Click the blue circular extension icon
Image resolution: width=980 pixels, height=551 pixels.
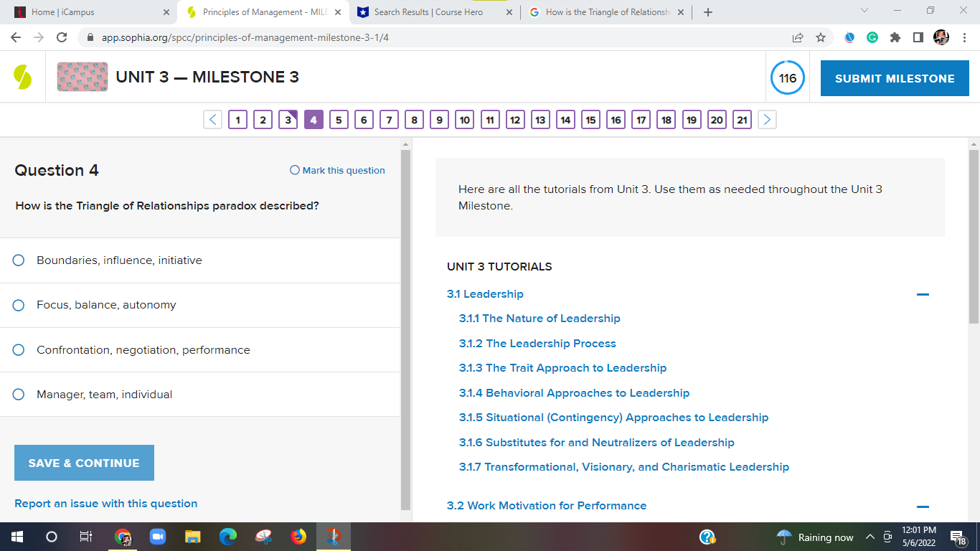pyautogui.click(x=849, y=37)
